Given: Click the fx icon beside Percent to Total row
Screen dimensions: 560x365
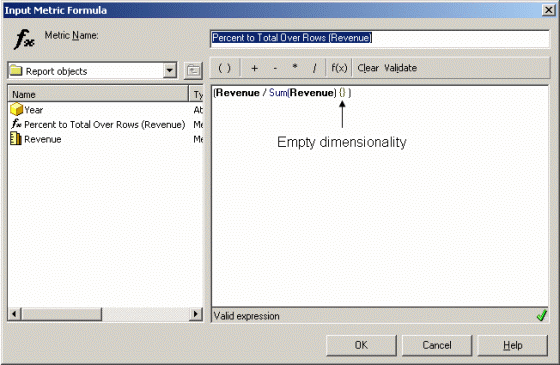Looking at the screenshot, I should (x=16, y=124).
